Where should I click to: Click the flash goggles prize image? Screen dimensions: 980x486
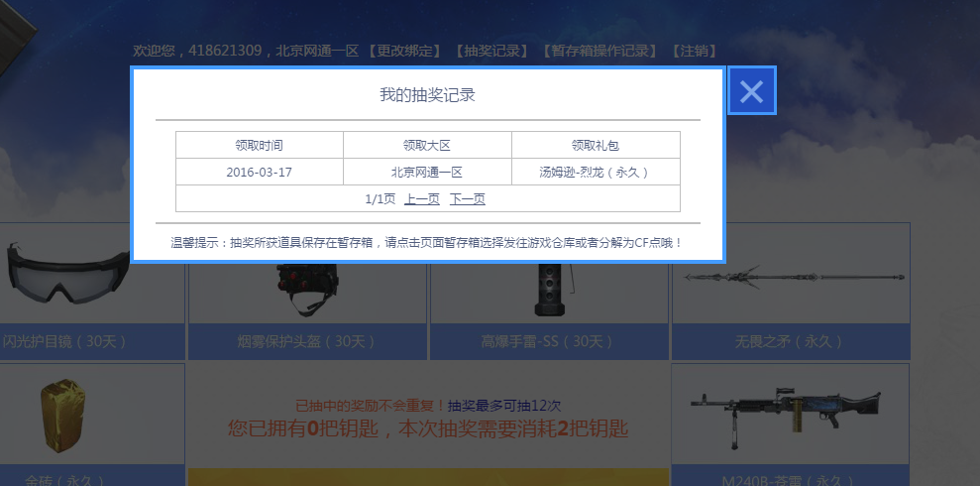tap(68, 274)
